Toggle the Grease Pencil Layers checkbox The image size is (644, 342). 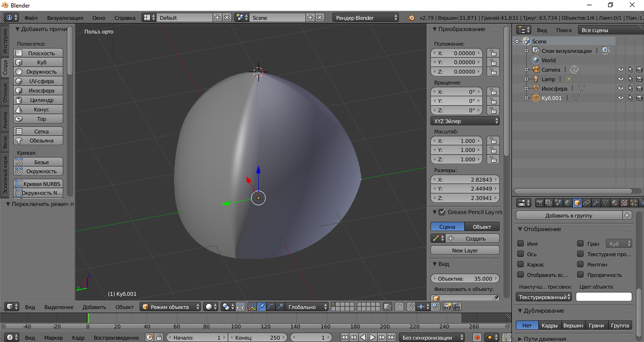[442, 212]
